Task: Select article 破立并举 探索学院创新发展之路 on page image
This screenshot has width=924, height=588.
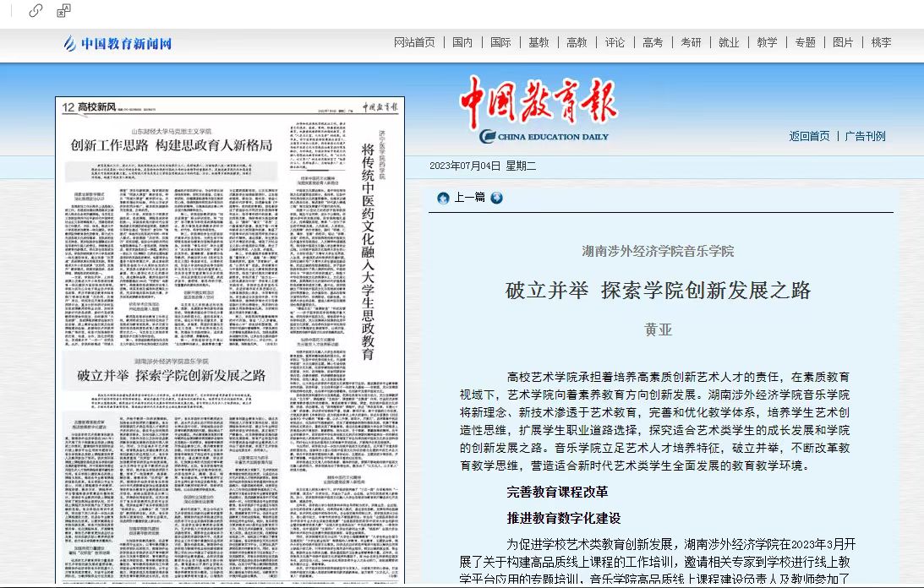Action: [x=172, y=375]
